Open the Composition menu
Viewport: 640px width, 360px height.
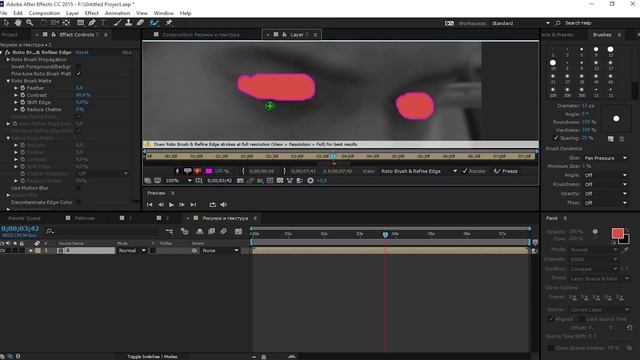(44, 13)
